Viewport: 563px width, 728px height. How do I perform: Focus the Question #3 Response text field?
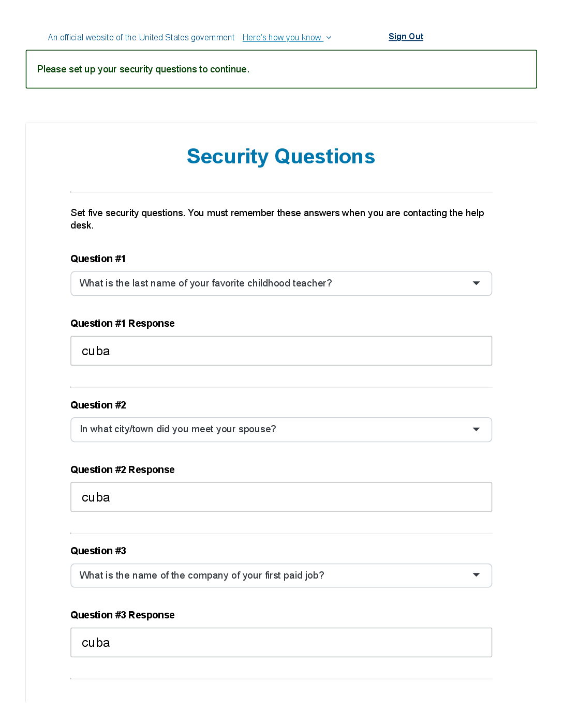[281, 643]
